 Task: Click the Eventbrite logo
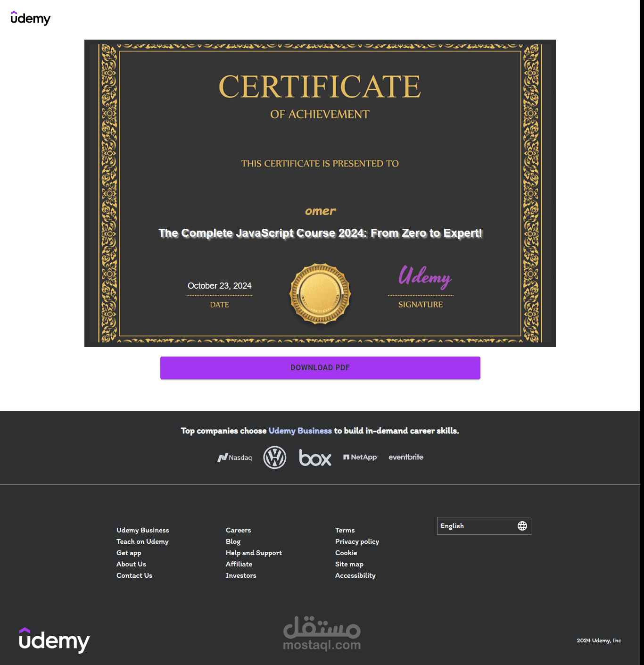click(406, 457)
